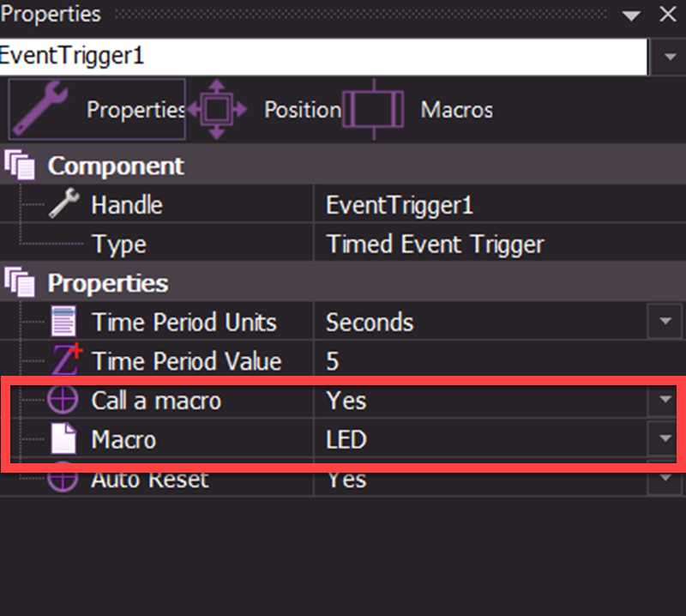Click the Macros component icon

[373, 109]
